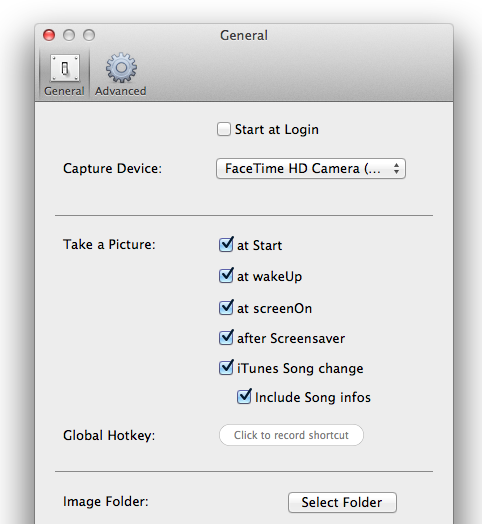Uncheck the at Start checkbox
The width and height of the screenshot is (482, 524).
tap(226, 245)
